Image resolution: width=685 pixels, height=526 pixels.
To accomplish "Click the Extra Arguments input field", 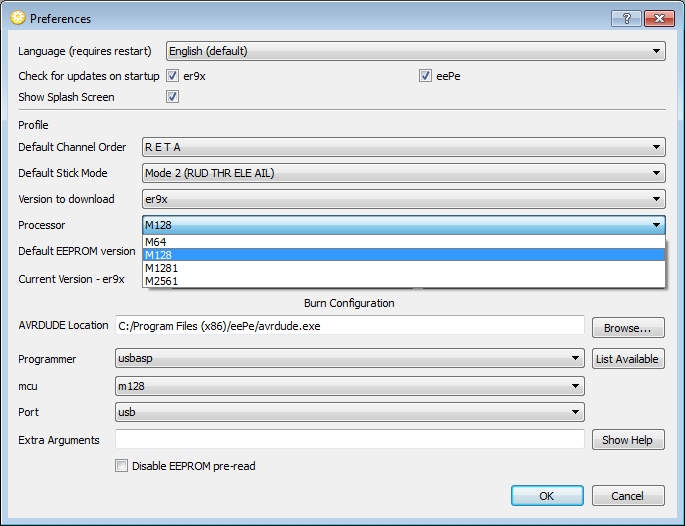I will [x=349, y=439].
